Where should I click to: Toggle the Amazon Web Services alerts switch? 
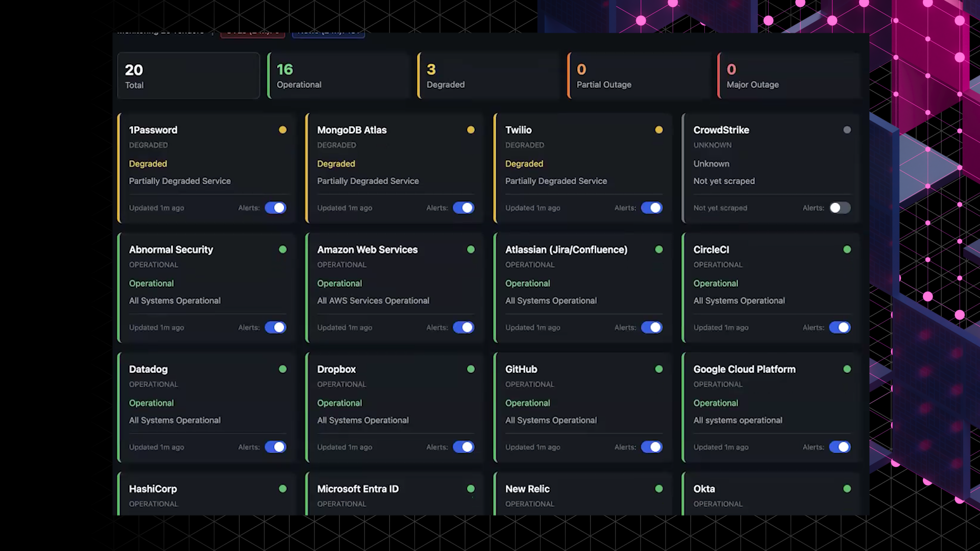(463, 328)
